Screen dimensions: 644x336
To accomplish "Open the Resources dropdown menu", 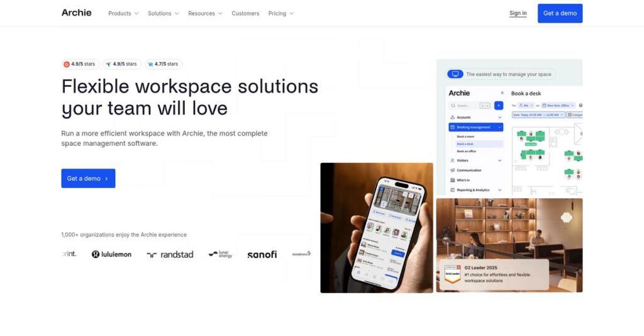I will pyautogui.click(x=205, y=13).
